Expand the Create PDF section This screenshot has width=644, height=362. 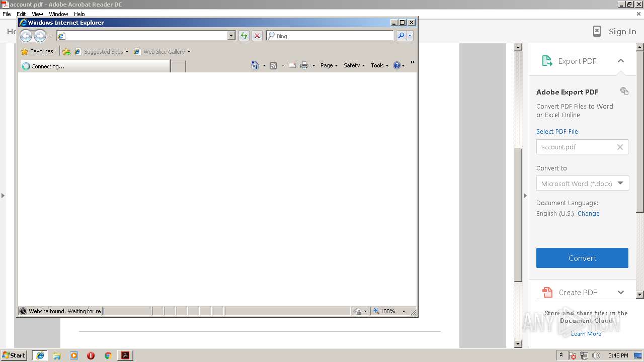tap(621, 292)
